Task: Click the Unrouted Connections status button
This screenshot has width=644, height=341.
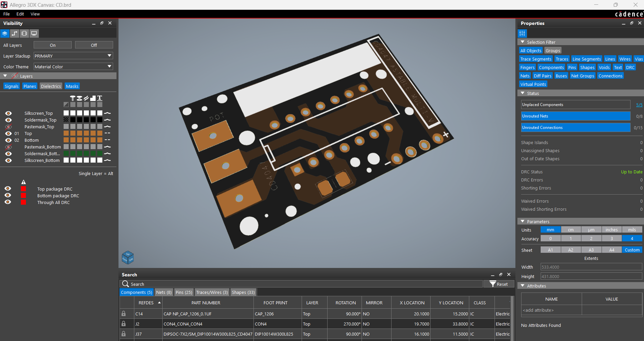Action: point(575,128)
